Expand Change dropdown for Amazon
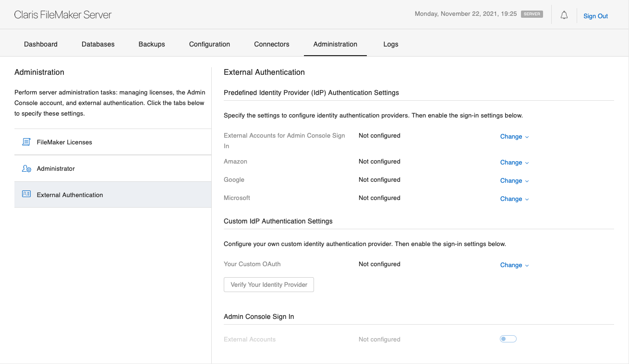 point(514,163)
